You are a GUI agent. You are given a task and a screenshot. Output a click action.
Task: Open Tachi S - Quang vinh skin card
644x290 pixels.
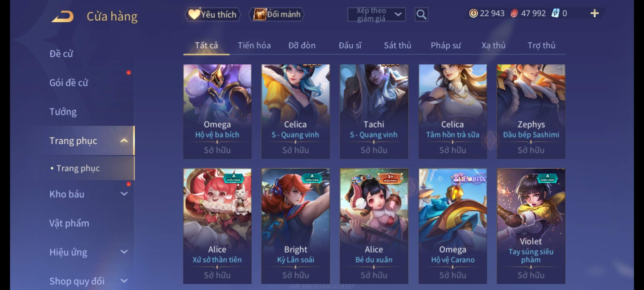(x=374, y=111)
